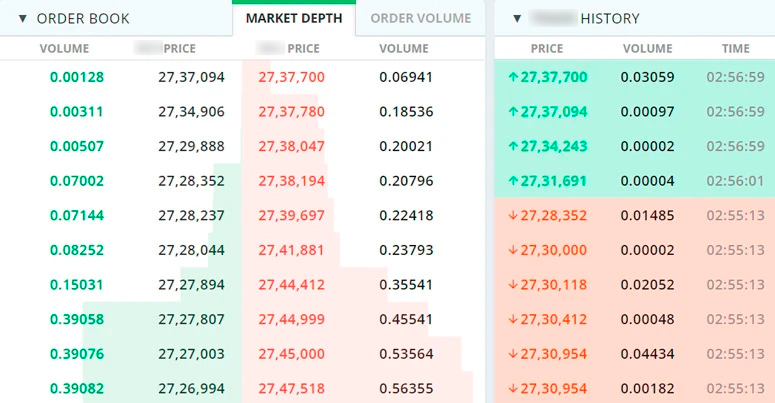The width and height of the screenshot is (775, 403).
Task: Click down arrow beside history price 27,30,412
Action: pos(513,320)
